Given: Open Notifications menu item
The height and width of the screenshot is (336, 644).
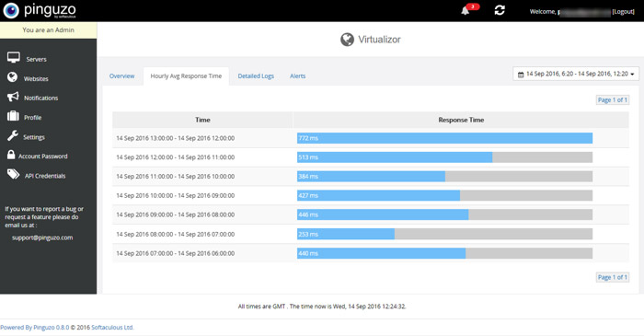Looking at the screenshot, I should click(x=41, y=98).
